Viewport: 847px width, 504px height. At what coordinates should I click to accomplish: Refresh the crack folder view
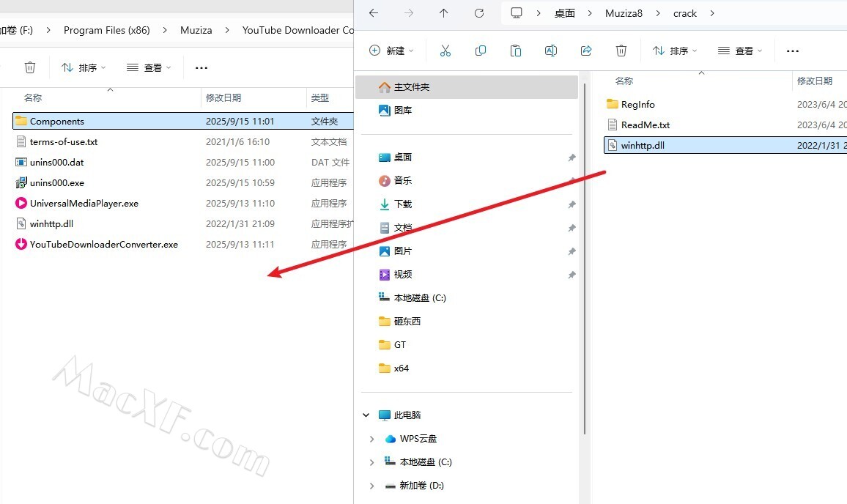(x=479, y=13)
